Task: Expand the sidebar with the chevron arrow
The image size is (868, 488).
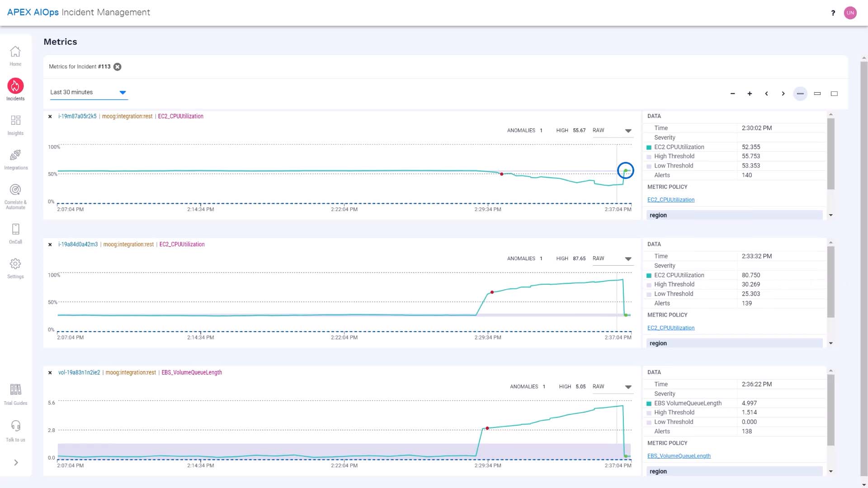Action: [x=16, y=462]
